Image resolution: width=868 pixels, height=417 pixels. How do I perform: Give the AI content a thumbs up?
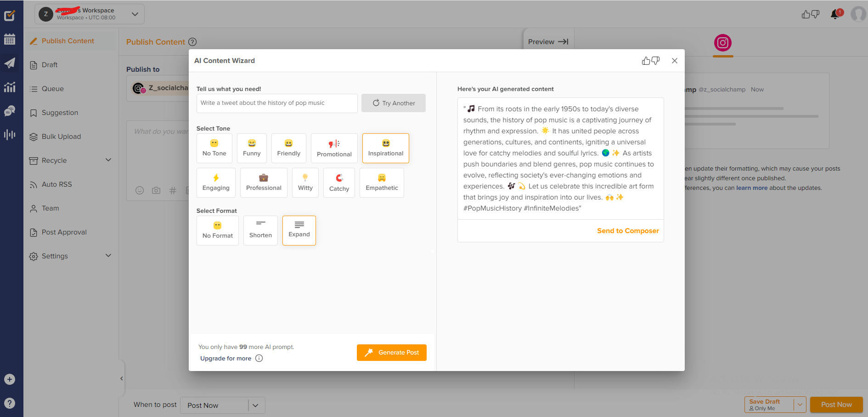coord(647,60)
